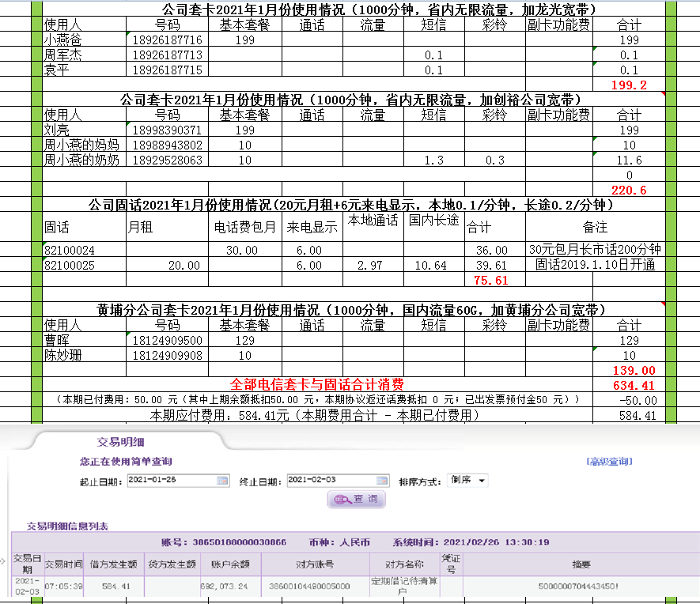Click the 起止日期 start date input field
The width and height of the screenshot is (700, 604).
(x=170, y=481)
